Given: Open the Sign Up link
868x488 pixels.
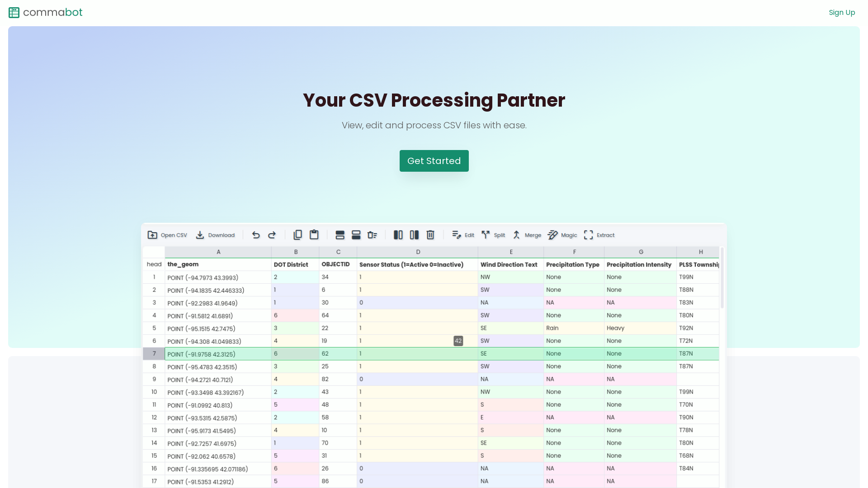Looking at the screenshot, I should (842, 13).
